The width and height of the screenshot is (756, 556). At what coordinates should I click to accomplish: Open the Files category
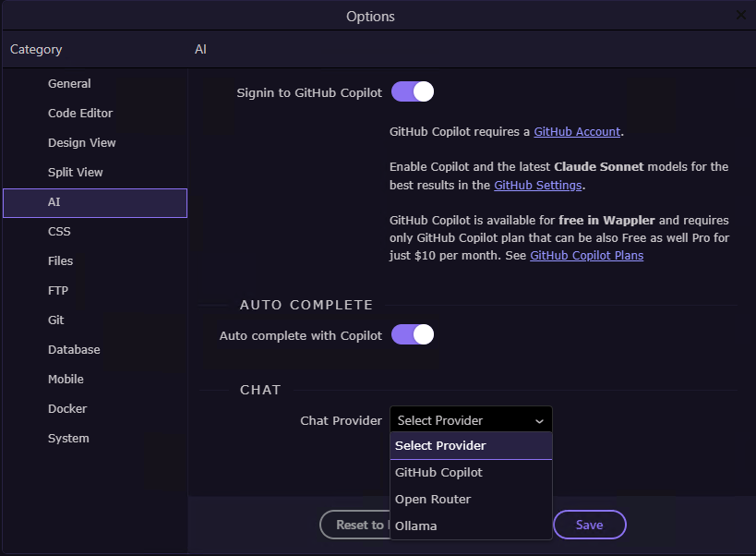(x=95, y=260)
